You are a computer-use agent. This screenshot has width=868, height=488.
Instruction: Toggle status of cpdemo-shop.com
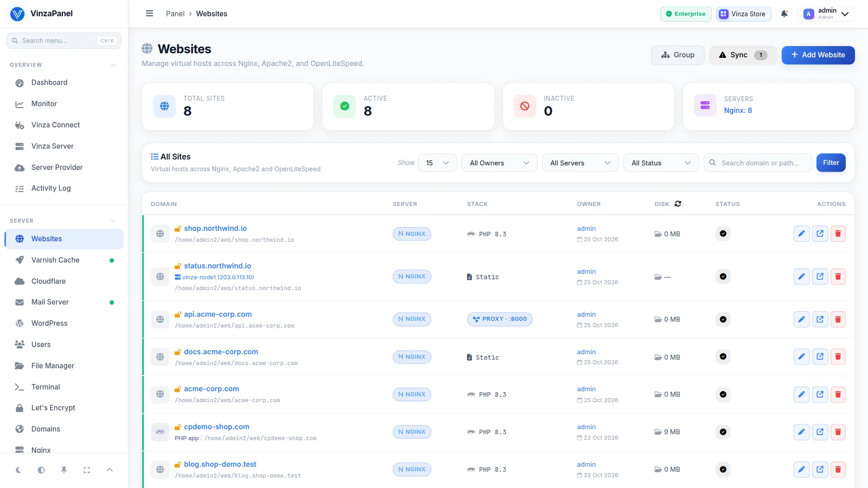723,432
